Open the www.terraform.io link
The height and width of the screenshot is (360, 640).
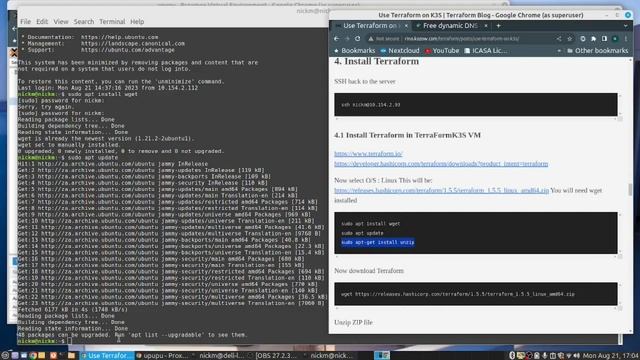(x=369, y=154)
